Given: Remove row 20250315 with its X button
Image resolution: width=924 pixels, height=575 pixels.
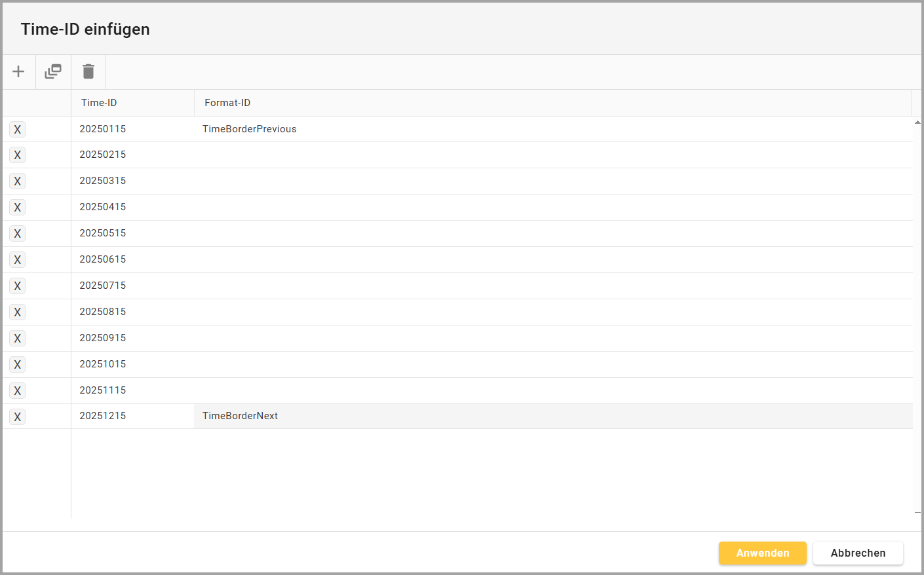Looking at the screenshot, I should pos(18,181).
